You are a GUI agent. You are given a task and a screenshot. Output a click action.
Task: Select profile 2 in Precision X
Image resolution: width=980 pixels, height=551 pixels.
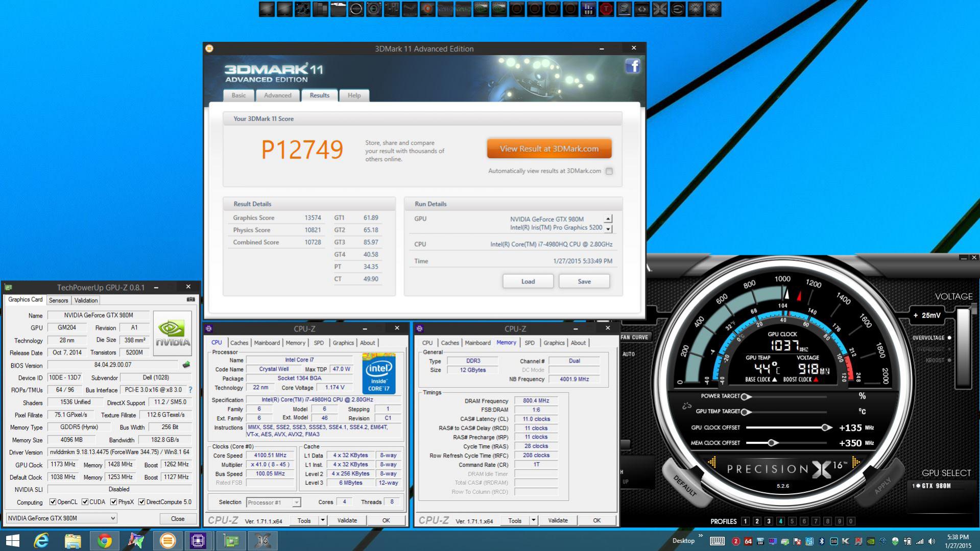pyautogui.click(x=757, y=521)
